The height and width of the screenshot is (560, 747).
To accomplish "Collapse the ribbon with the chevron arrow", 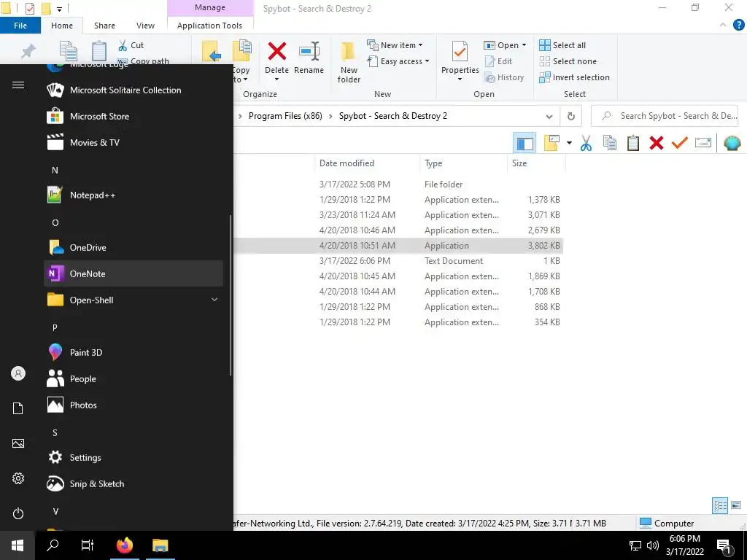I will click(723, 26).
